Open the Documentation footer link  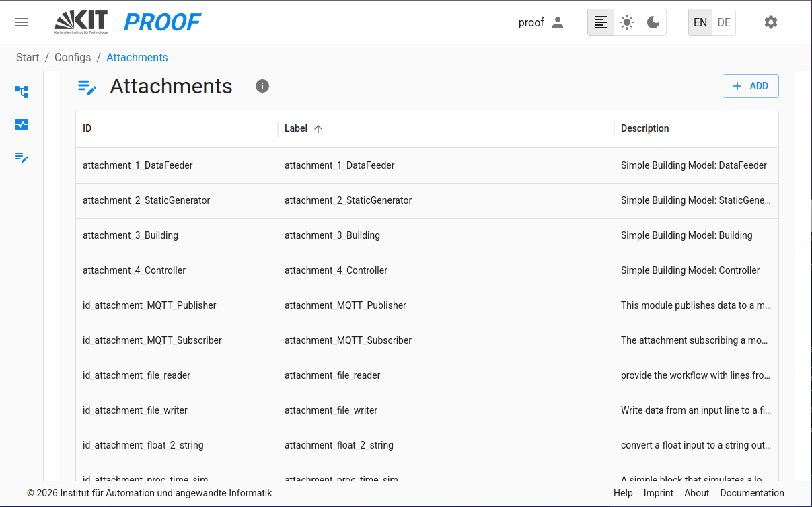point(752,493)
